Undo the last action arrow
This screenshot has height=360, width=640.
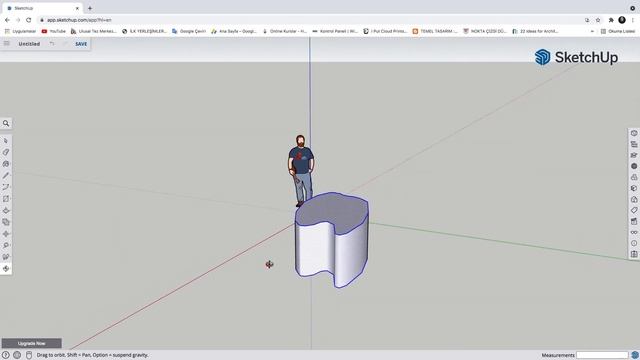point(52,44)
